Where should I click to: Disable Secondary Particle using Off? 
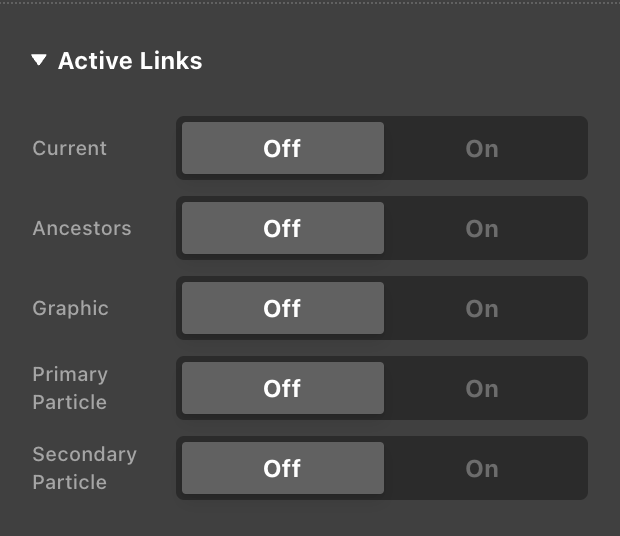coord(282,469)
